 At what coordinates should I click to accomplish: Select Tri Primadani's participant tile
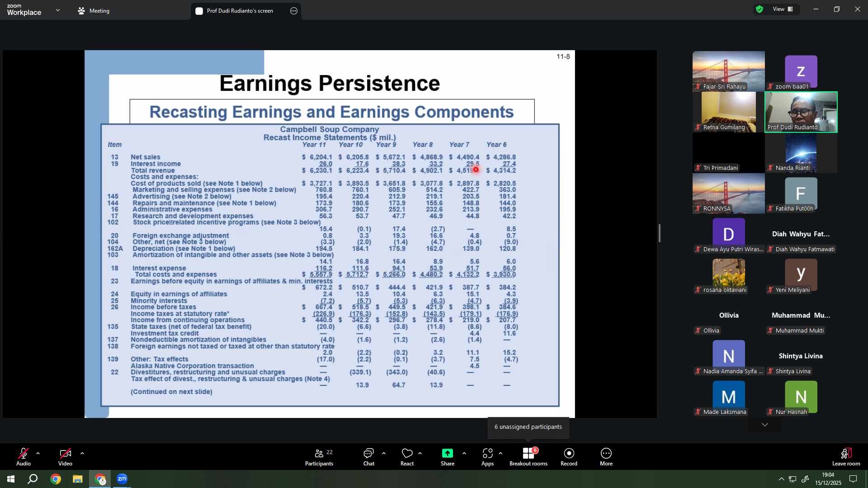click(729, 153)
